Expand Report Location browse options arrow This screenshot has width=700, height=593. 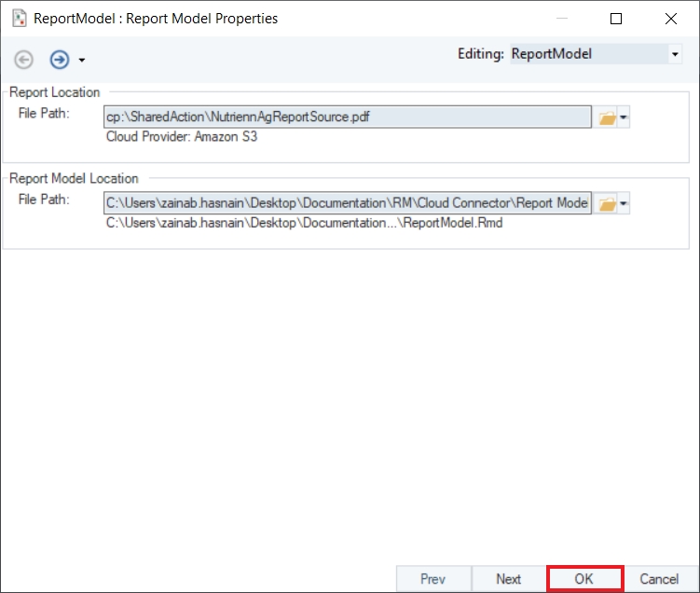coord(625,118)
